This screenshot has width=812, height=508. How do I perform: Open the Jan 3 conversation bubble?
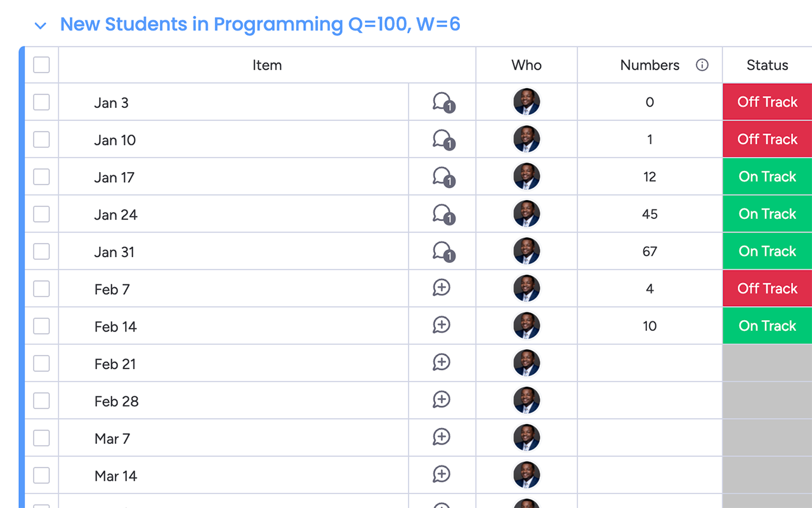(443, 102)
